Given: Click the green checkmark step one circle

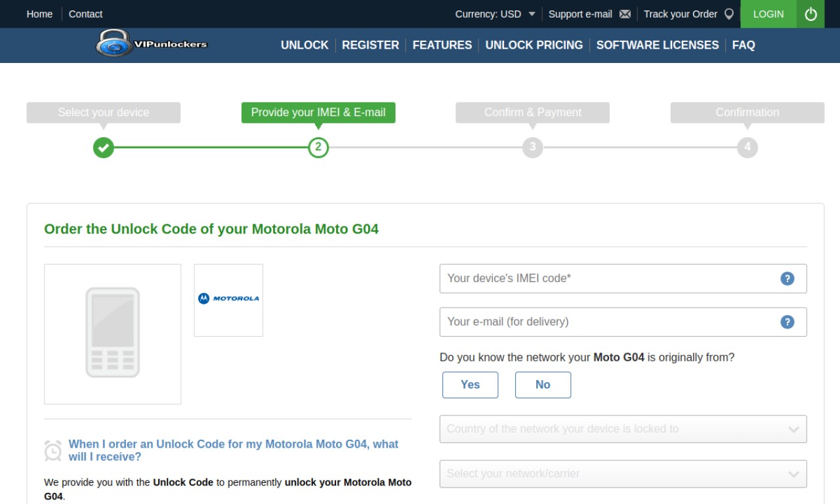Looking at the screenshot, I should 103,147.
